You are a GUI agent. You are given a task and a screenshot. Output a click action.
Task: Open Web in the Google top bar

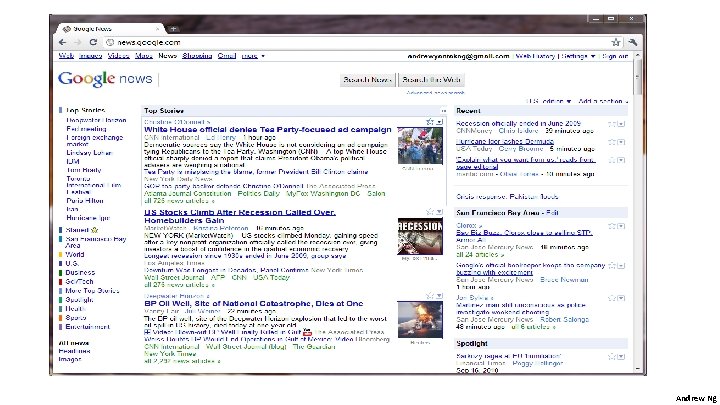click(x=66, y=56)
